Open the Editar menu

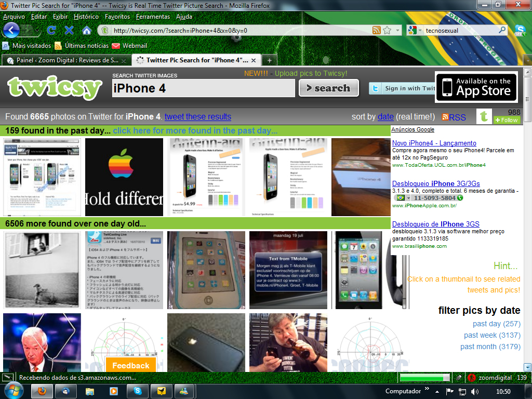(x=39, y=17)
